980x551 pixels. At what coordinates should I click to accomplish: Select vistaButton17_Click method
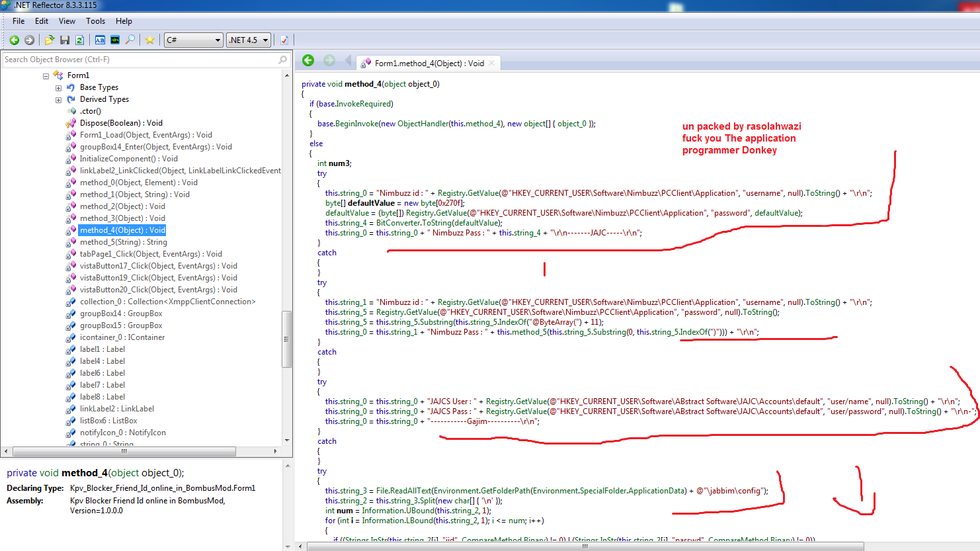(159, 266)
